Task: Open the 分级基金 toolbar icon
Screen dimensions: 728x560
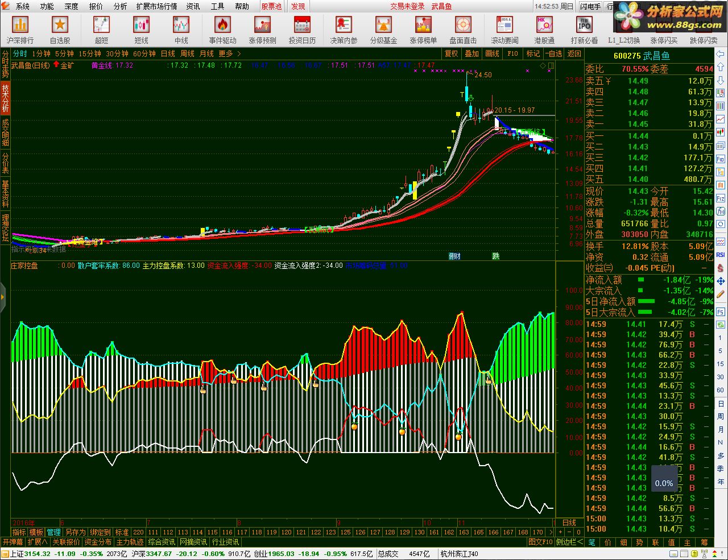Action: (x=384, y=30)
